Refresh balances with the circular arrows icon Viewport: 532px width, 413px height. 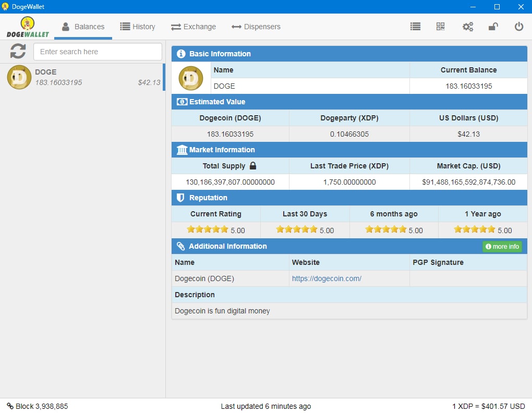pyautogui.click(x=18, y=52)
